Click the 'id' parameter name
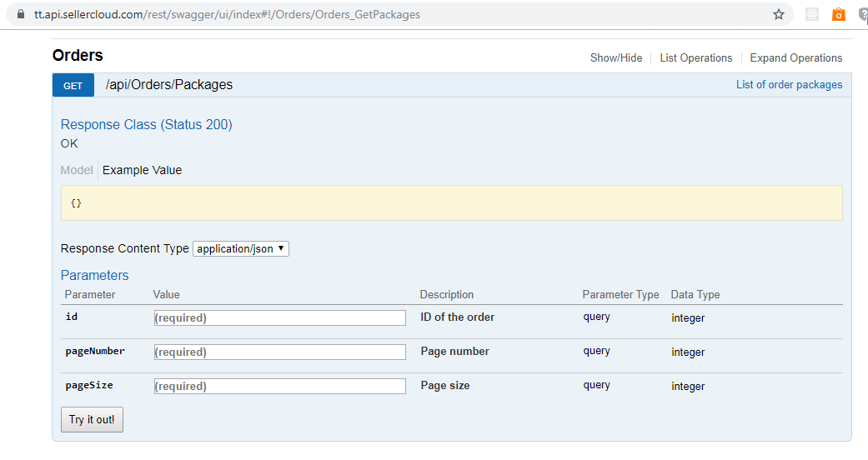Viewport: 868px width, 460px height. [x=72, y=317]
